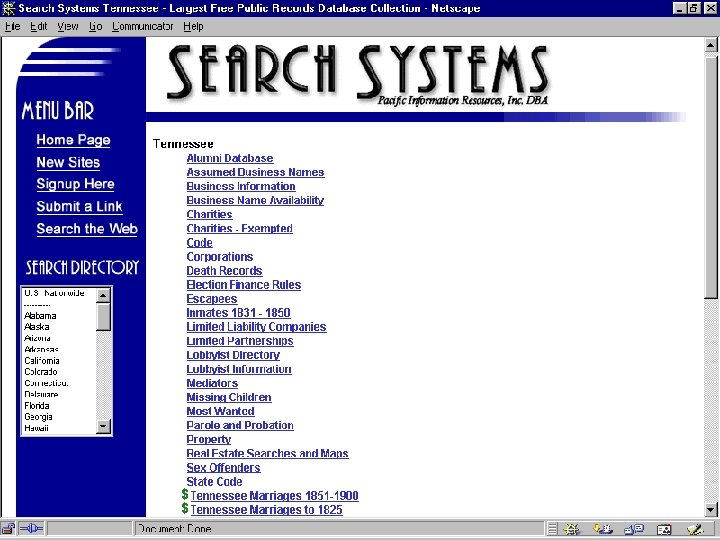Click green dollar icon beside Marriages to 1825
Image resolution: width=720 pixels, height=540 pixels.
(185, 508)
